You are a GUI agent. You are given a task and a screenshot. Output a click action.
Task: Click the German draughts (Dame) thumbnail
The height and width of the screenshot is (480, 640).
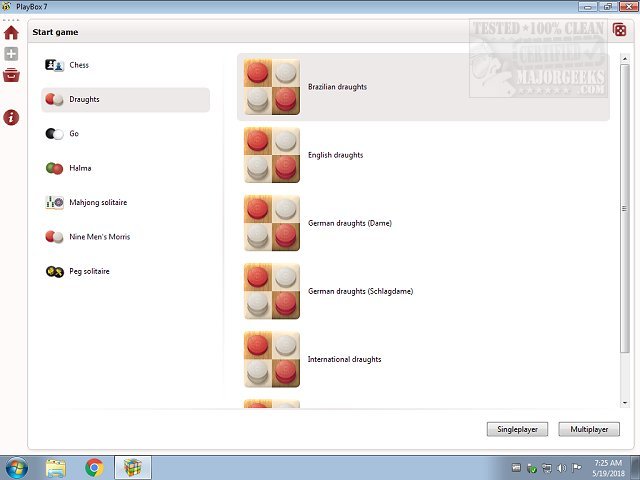(272, 223)
